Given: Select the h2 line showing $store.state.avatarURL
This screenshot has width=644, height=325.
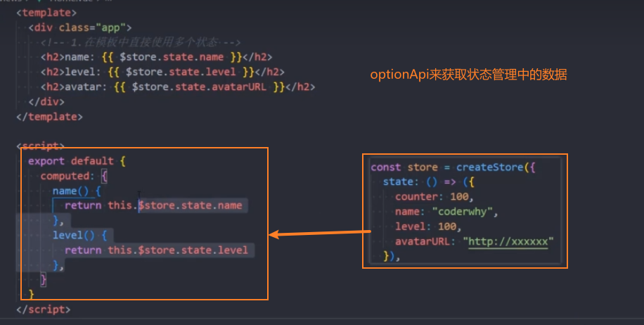Looking at the screenshot, I should click(x=178, y=87).
